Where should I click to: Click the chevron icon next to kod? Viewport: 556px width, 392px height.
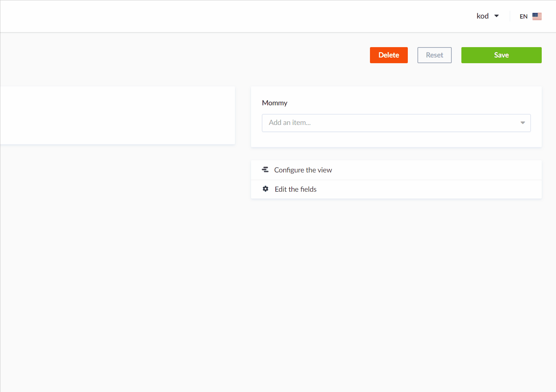point(497,16)
